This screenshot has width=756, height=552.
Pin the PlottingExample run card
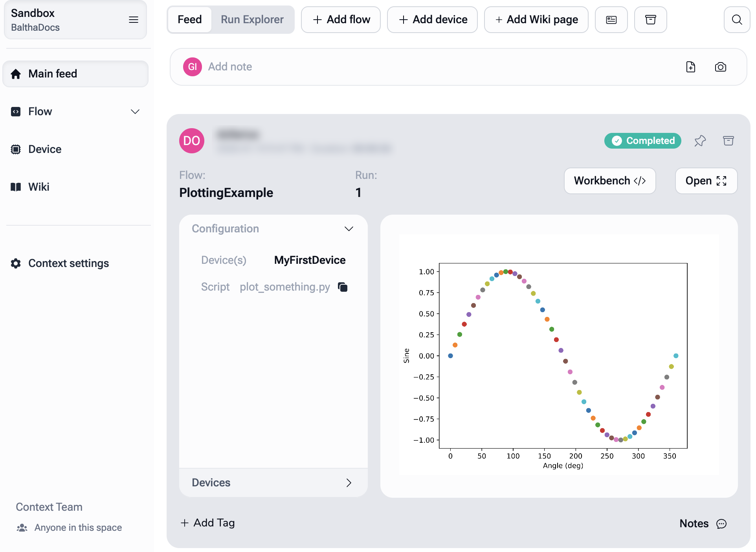tap(700, 141)
